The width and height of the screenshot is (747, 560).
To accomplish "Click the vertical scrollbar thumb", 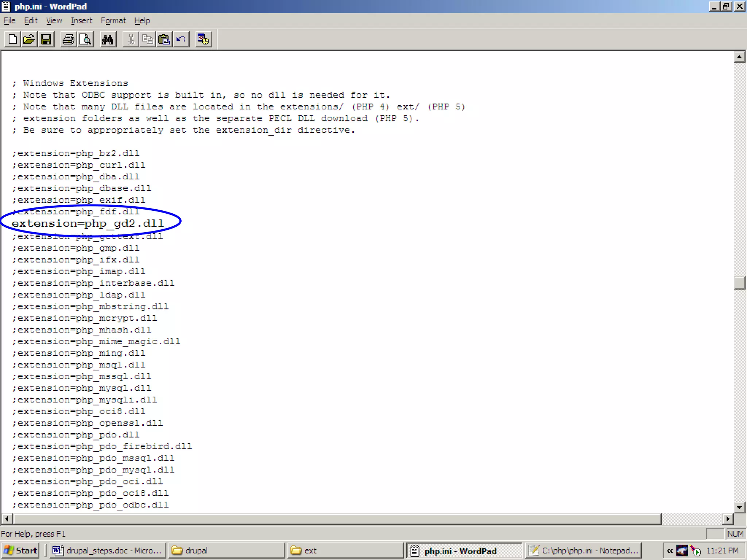I will (739, 283).
